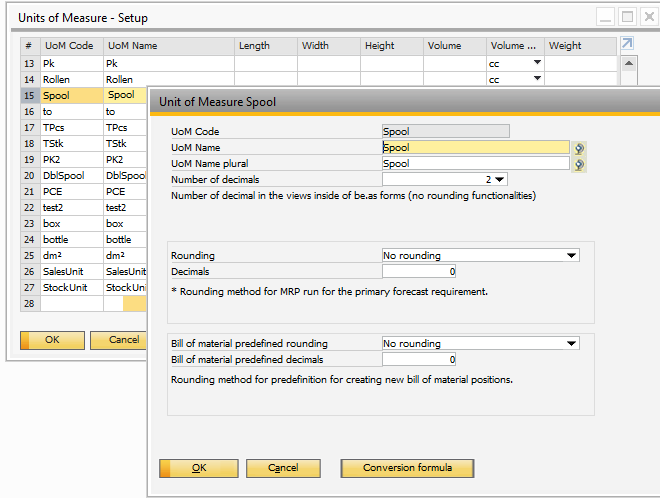Close the Units of Measure Setup window
The width and height of the screenshot is (660, 498).
coord(647,16)
